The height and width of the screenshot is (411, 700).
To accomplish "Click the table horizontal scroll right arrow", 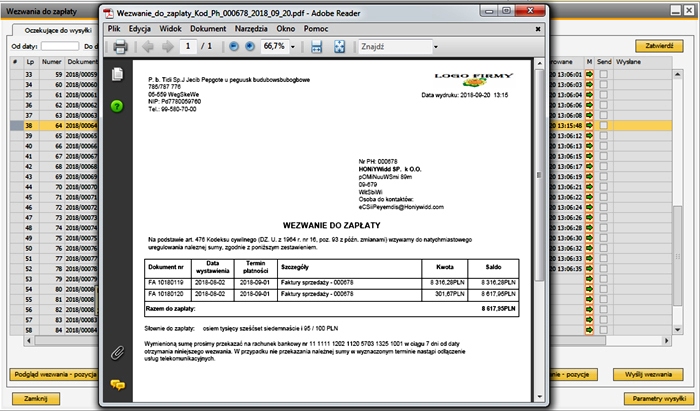I will coord(666,340).
